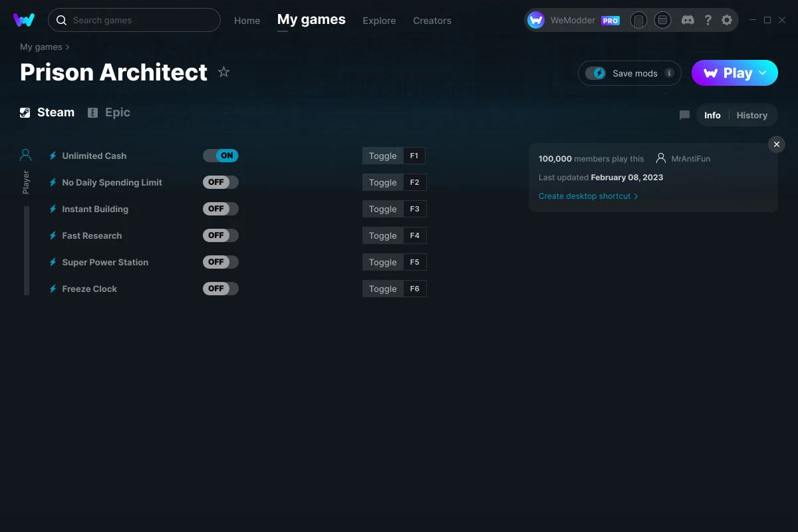Open the My games tab

(311, 20)
